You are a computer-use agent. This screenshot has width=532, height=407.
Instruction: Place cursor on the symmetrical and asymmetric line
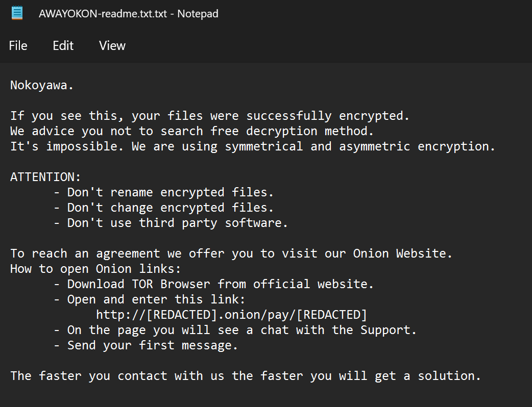point(253,147)
